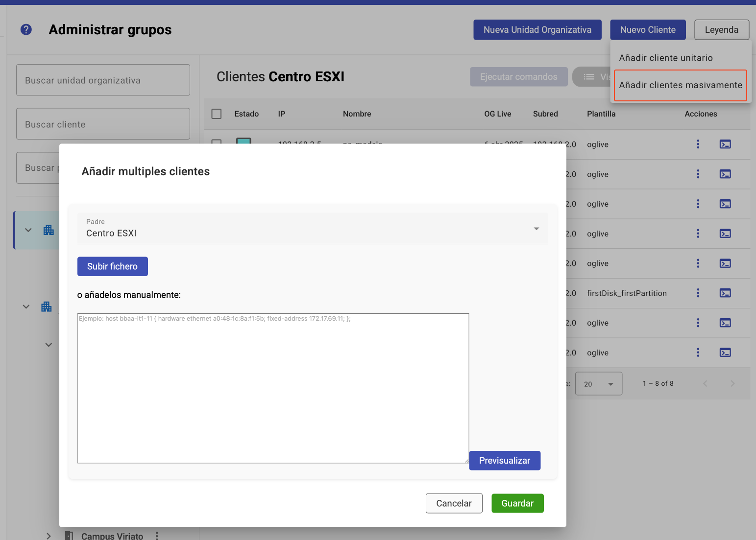
Task: Click the 'Buscar unidad organizativa' search field
Action: (103, 80)
